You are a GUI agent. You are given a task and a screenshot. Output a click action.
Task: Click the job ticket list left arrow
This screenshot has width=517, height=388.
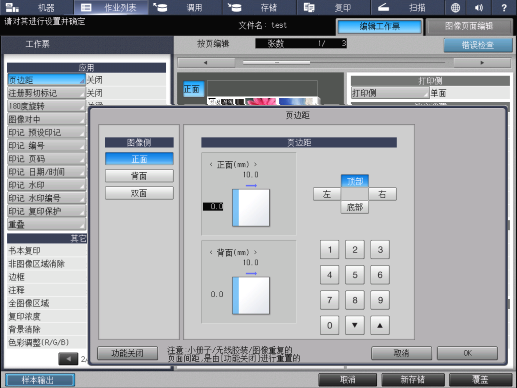(x=68, y=359)
